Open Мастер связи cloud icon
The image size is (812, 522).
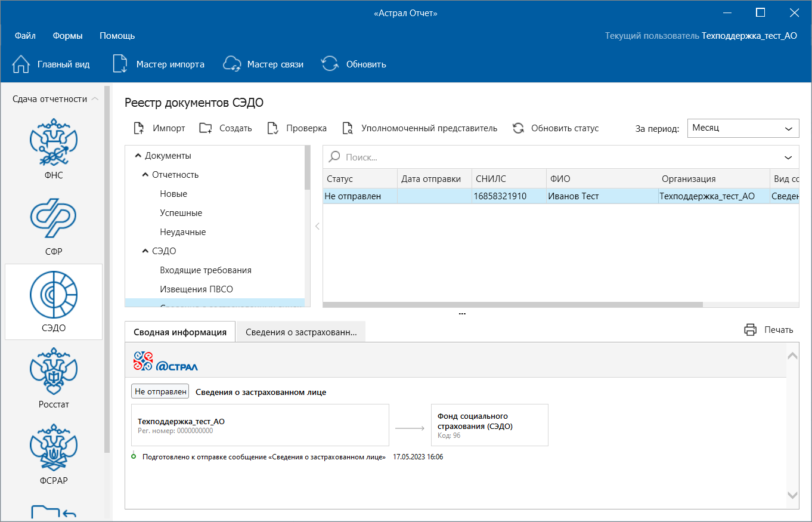pyautogui.click(x=231, y=64)
